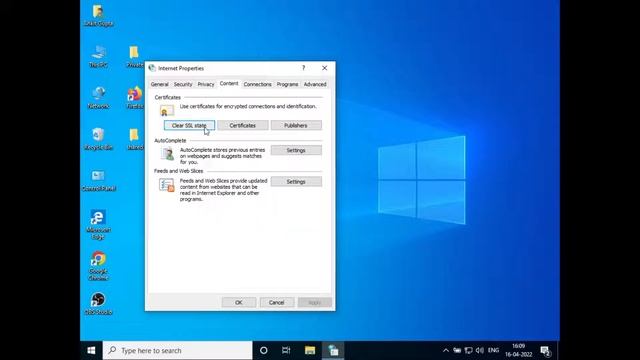
Task: Open the volume control in the system tray
Action: [x=480, y=350]
